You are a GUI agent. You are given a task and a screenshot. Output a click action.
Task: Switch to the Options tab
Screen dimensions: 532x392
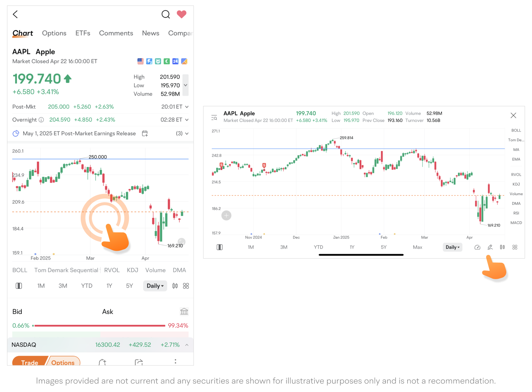click(54, 33)
